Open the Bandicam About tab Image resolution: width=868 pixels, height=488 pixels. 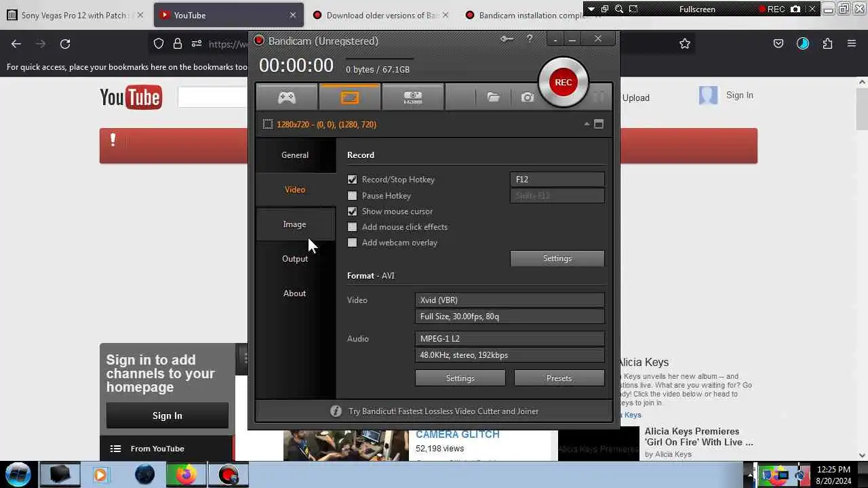pos(295,293)
